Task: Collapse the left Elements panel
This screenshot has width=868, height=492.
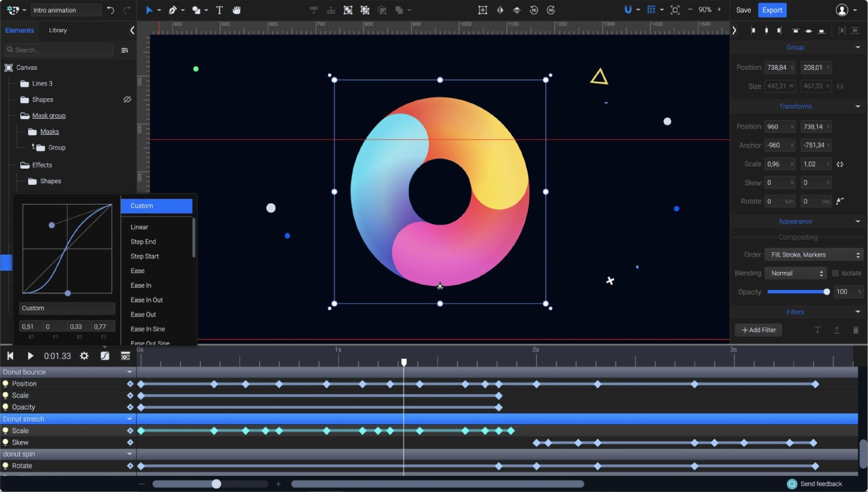Action: pos(132,31)
